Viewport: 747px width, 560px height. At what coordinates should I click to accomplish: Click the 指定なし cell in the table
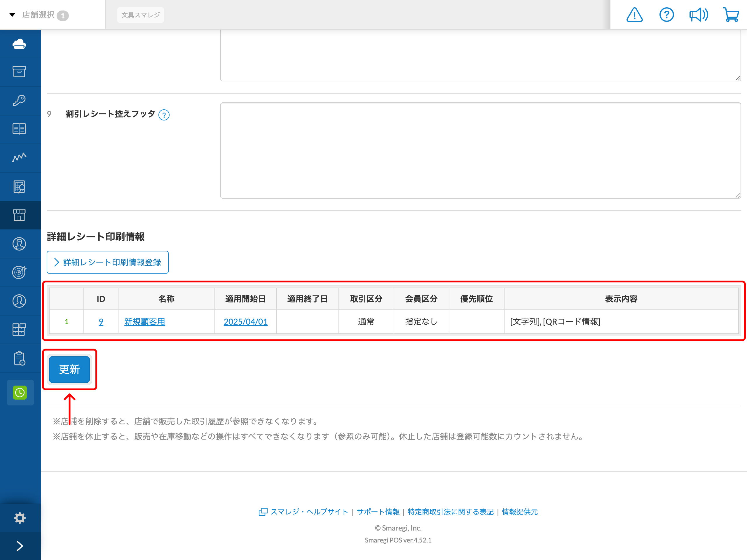421,322
